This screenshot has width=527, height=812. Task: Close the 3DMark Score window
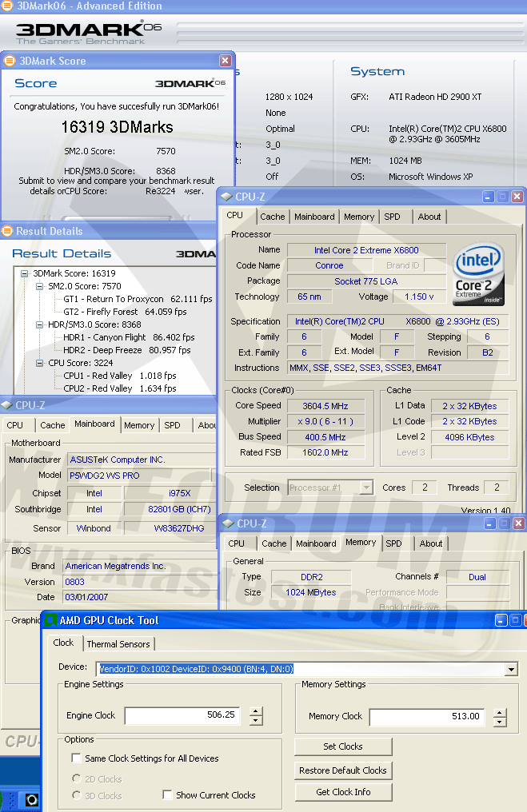tap(225, 61)
